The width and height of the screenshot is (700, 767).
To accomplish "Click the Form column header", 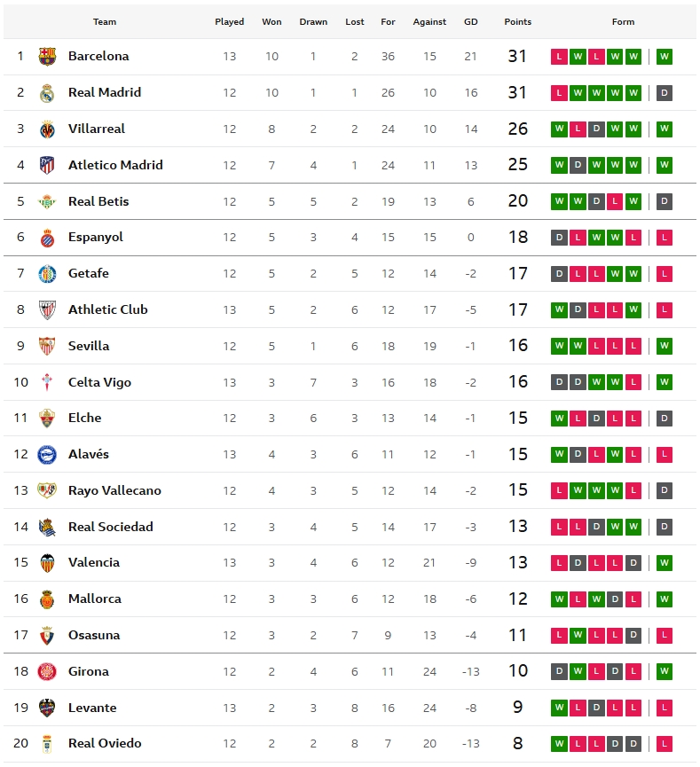I will coord(623,21).
